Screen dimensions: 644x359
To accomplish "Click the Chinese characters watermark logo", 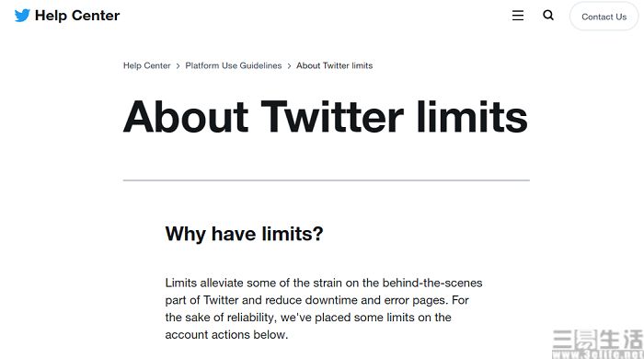I will [x=598, y=340].
